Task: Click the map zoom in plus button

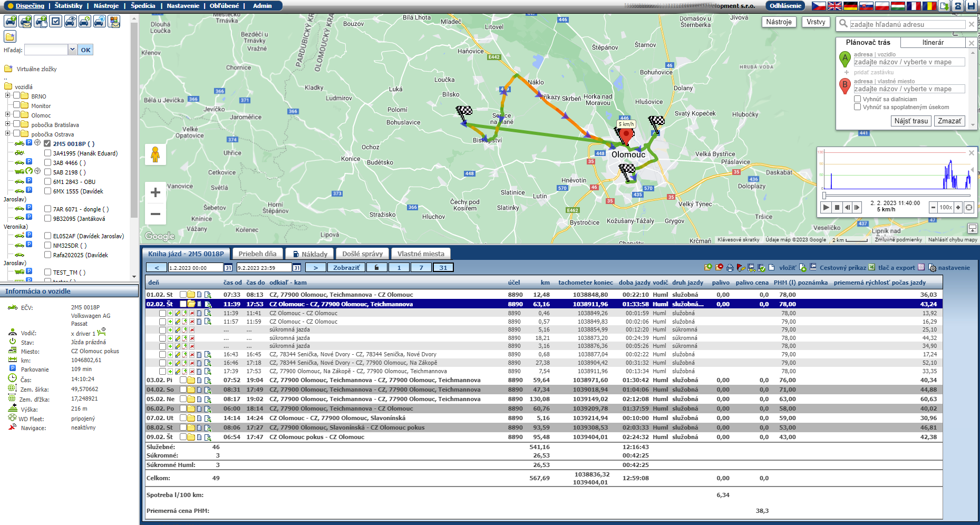Action: click(x=156, y=192)
